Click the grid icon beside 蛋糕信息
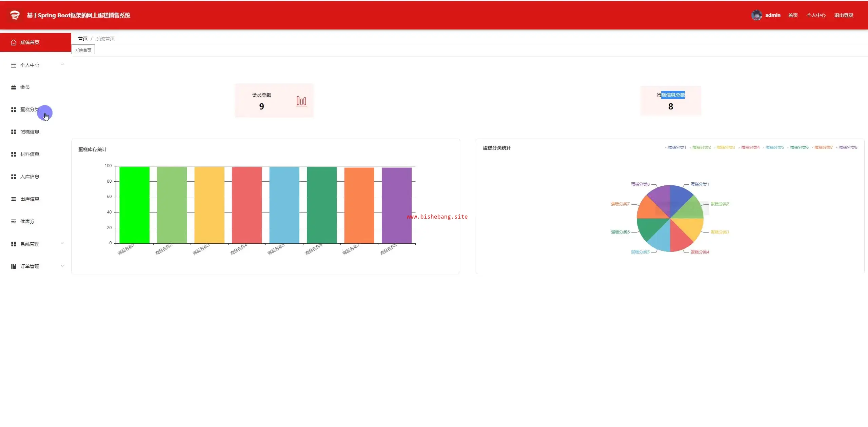Image resolution: width=868 pixels, height=427 pixels. (14, 132)
